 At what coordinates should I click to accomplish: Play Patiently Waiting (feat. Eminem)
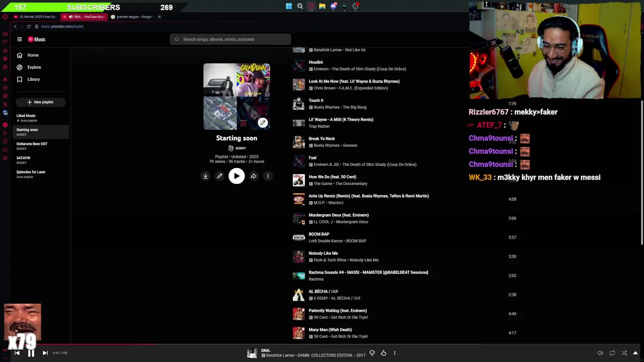click(x=338, y=311)
